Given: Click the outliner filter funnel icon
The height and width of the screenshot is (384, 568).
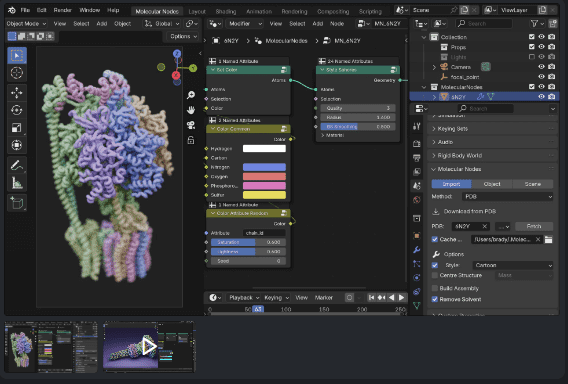Looking at the screenshot, I should 534,24.
